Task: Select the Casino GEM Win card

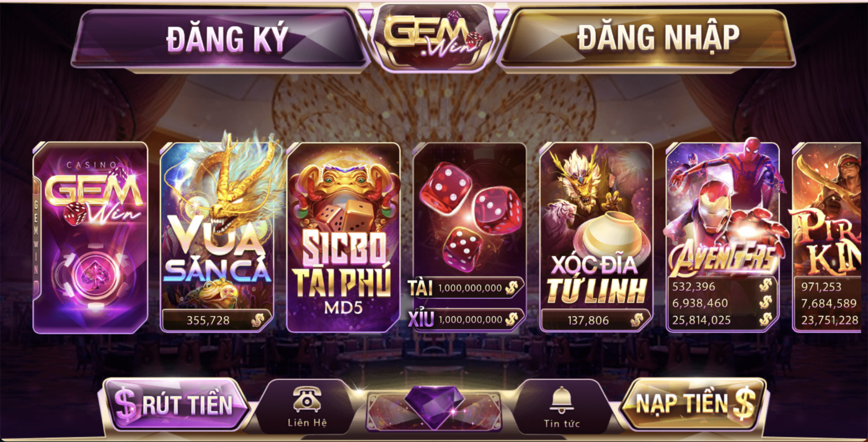Action: click(91, 237)
